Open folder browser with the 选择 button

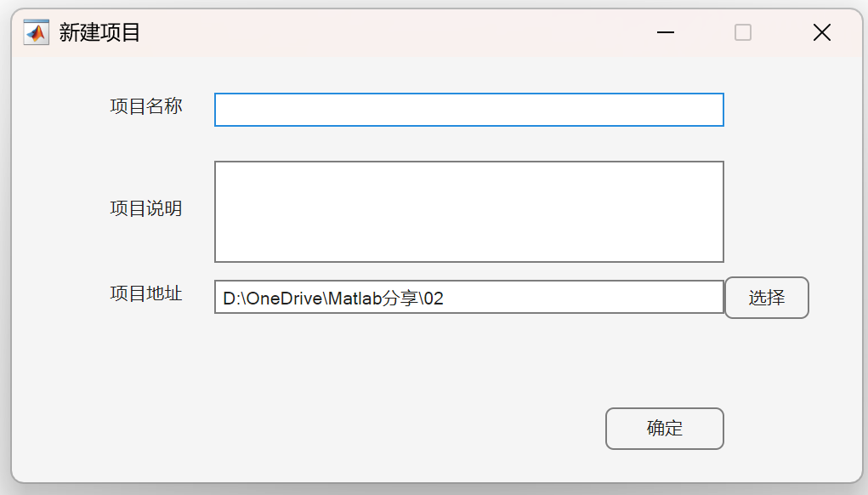[766, 298]
